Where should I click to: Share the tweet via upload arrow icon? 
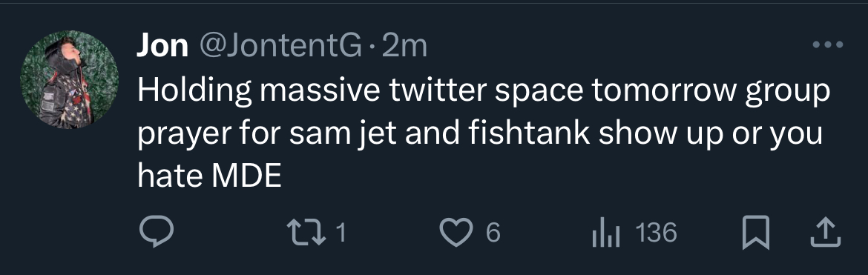826,233
